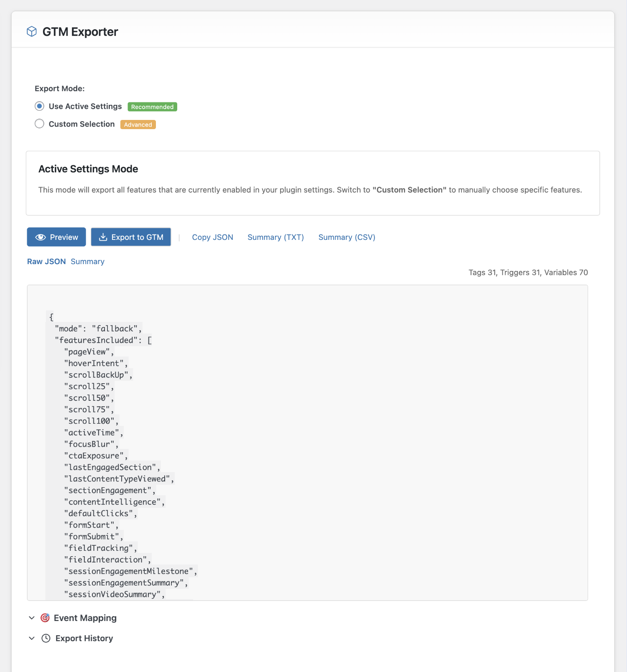
Task: Switch to the Raw JSON view
Action: point(46,261)
